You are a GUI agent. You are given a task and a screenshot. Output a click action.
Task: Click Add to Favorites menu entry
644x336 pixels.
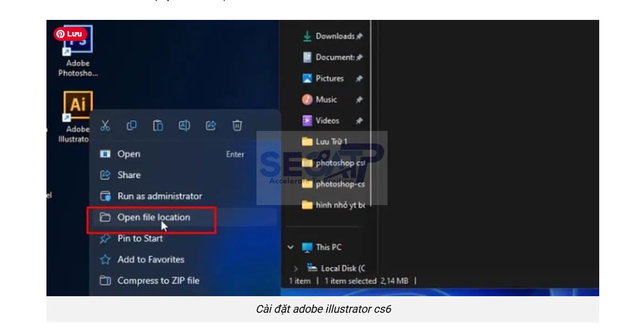point(150,260)
